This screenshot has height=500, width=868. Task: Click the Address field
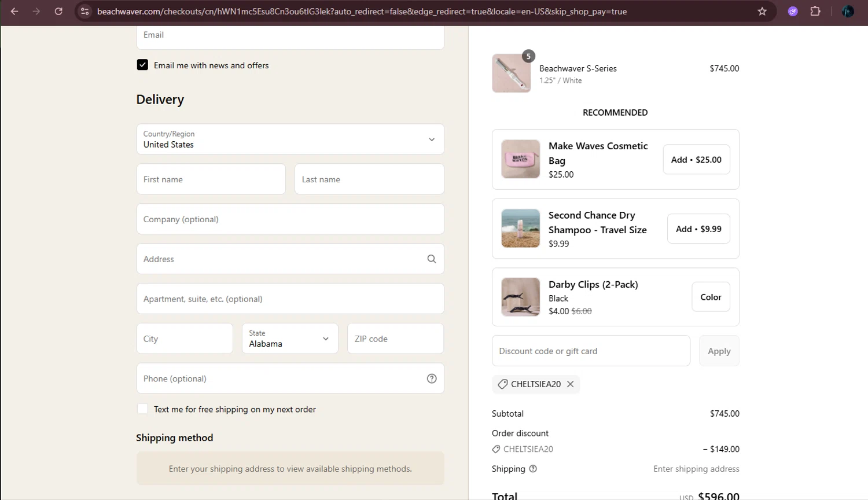coord(290,259)
